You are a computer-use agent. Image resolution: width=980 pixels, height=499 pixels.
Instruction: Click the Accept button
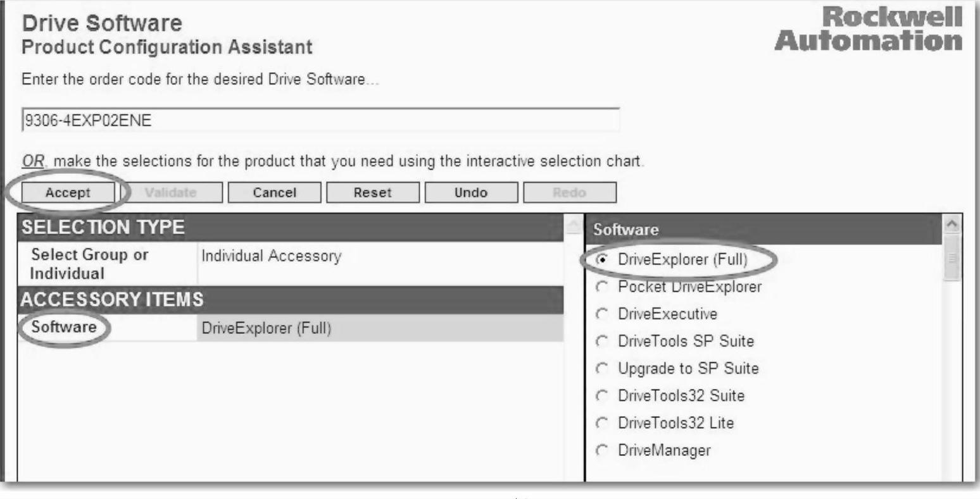(68, 193)
